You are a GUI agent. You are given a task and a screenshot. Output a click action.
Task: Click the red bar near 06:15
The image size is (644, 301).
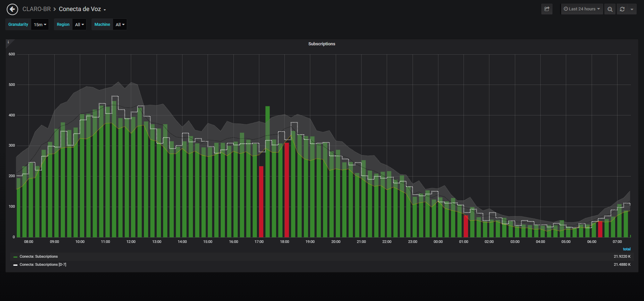point(600,229)
